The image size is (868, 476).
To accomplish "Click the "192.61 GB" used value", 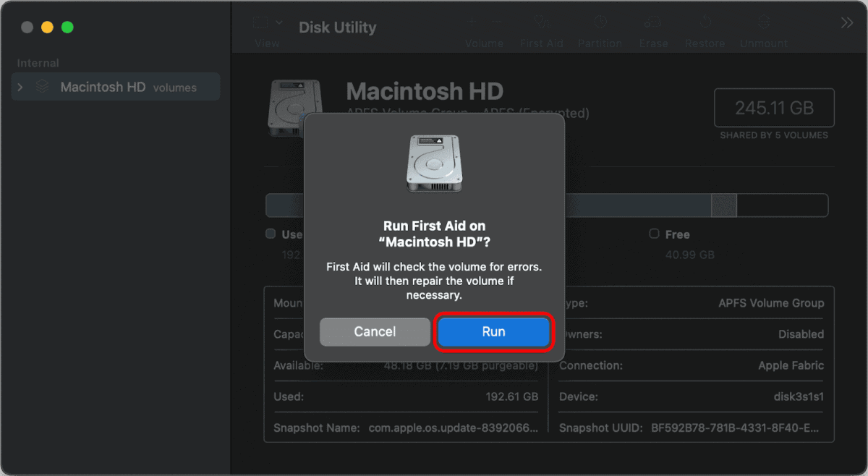I will point(512,396).
